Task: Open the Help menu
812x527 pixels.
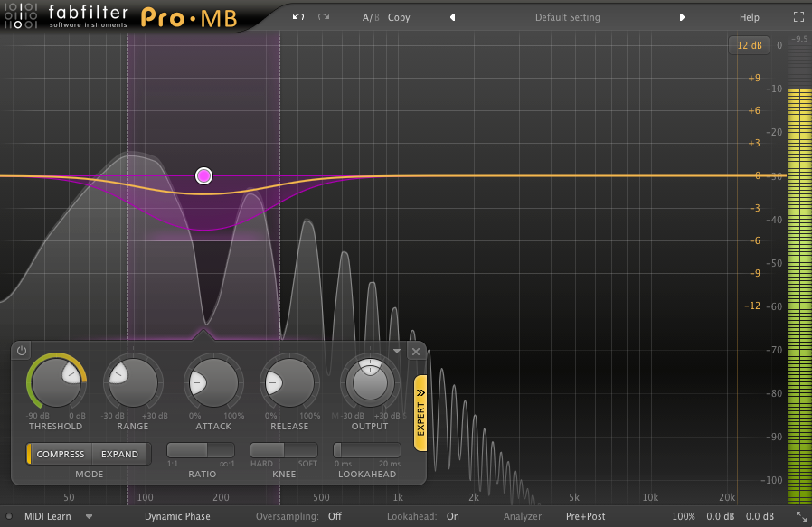Action: click(x=749, y=17)
